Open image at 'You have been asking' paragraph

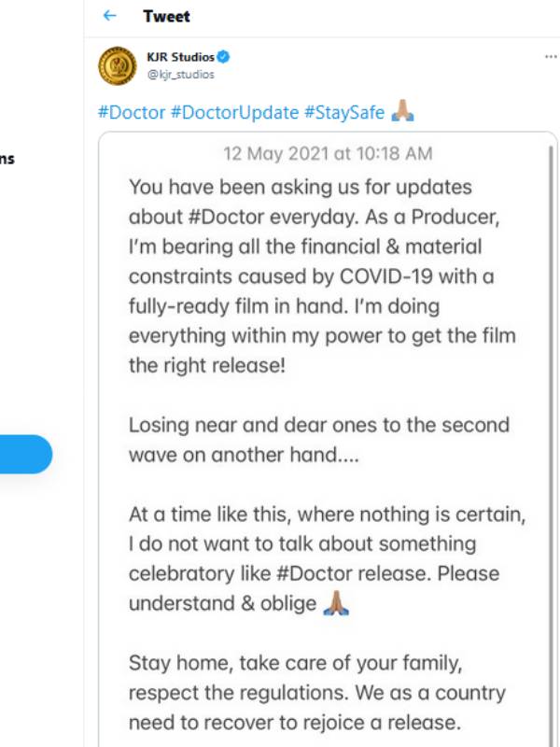point(322,276)
